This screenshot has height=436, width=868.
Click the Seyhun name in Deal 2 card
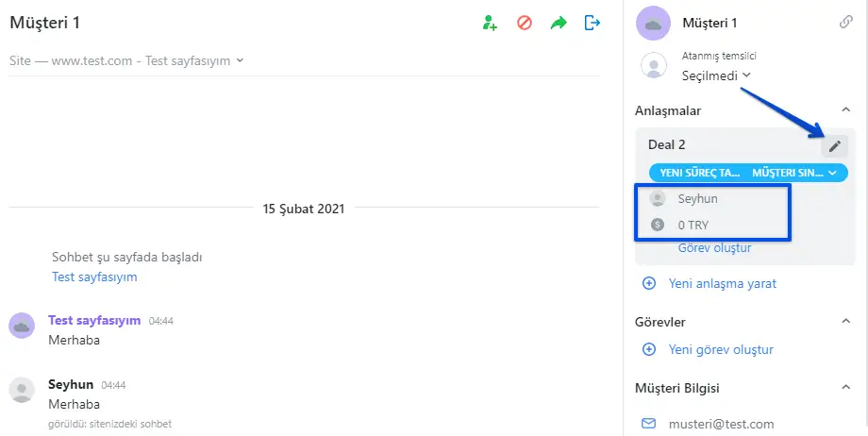tap(697, 198)
